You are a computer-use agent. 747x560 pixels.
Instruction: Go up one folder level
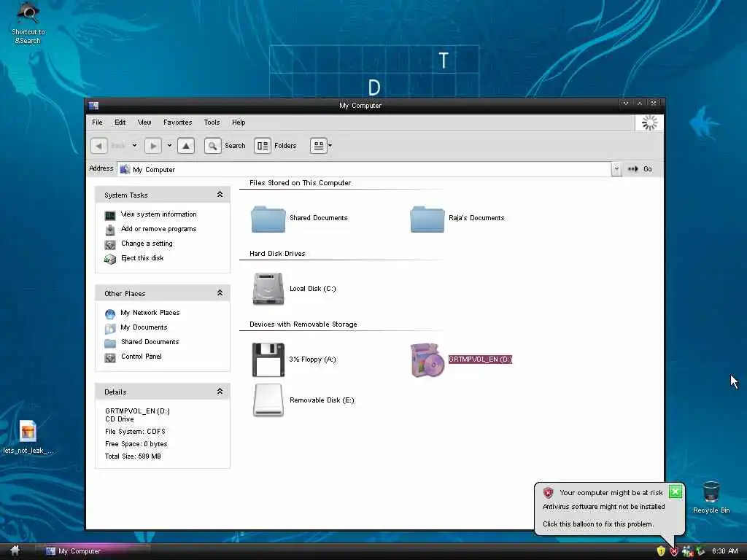point(186,146)
